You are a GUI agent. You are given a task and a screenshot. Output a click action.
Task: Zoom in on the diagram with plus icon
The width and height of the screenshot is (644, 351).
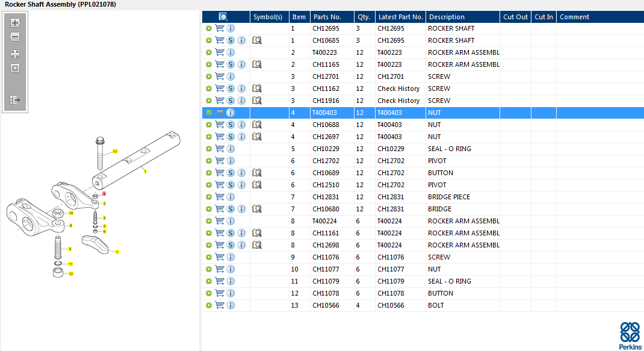point(15,23)
